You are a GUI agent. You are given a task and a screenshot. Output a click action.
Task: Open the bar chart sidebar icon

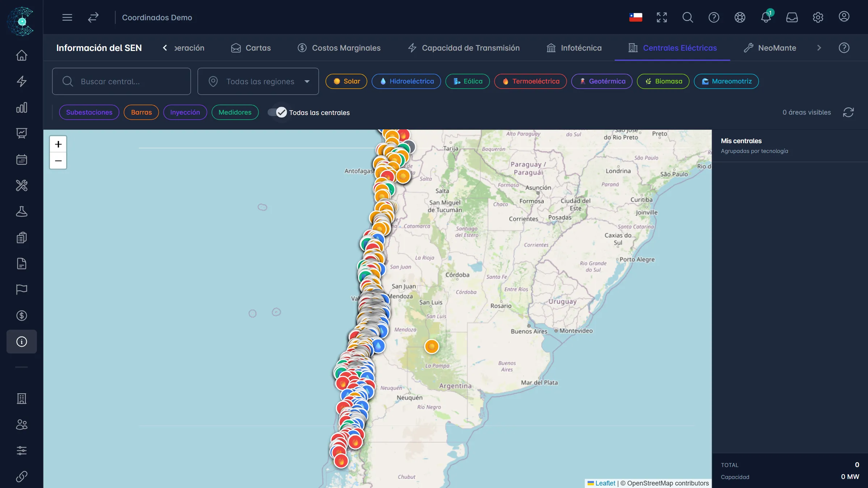click(22, 107)
